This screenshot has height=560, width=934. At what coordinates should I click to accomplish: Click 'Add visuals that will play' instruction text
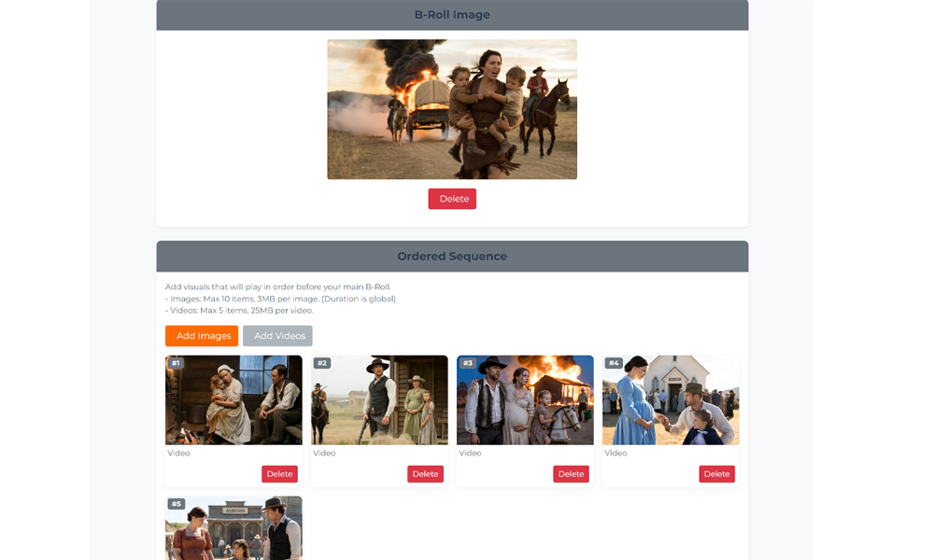pos(277,287)
